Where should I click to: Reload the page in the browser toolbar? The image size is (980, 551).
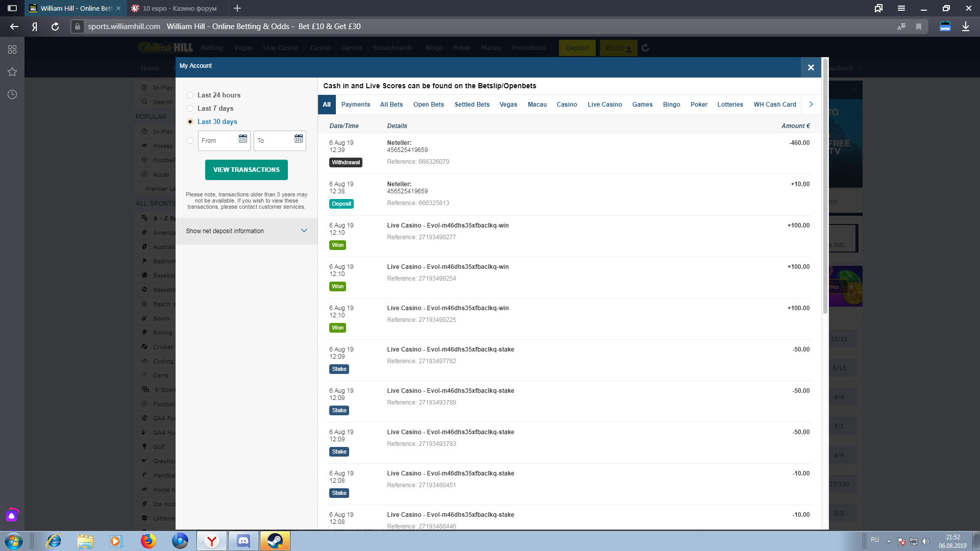(x=55, y=27)
